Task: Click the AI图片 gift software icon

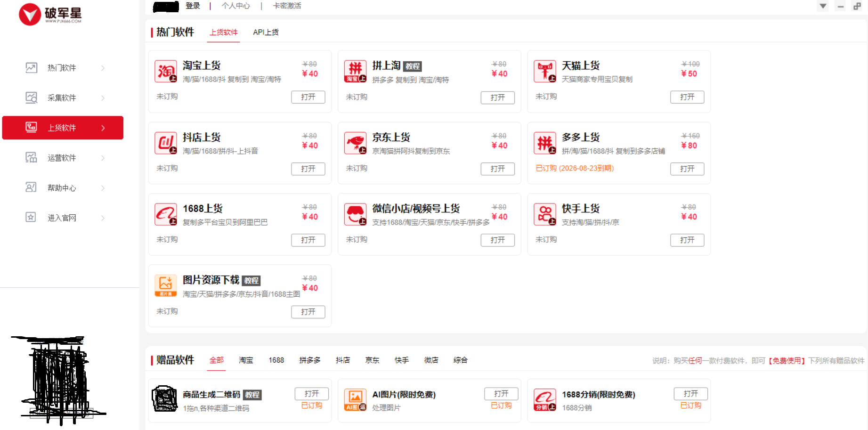Action: 355,399
